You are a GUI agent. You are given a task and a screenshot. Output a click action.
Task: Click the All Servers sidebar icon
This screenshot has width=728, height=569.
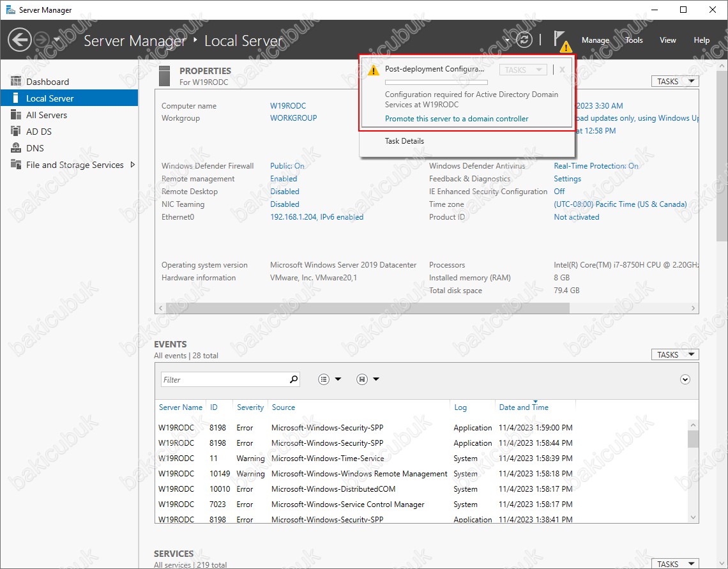tap(16, 115)
